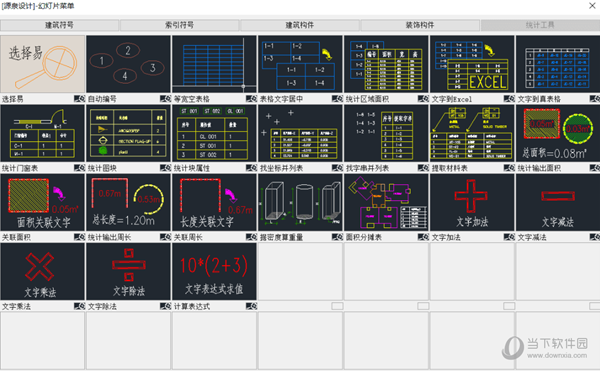Viewport: 600px width, 371px height.
Task: Select the 文字到真表格 thumbnail
Action: 558,64
